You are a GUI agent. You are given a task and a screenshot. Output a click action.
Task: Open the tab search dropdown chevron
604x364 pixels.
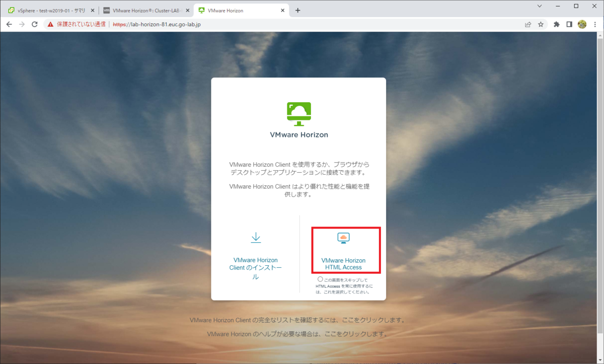540,6
